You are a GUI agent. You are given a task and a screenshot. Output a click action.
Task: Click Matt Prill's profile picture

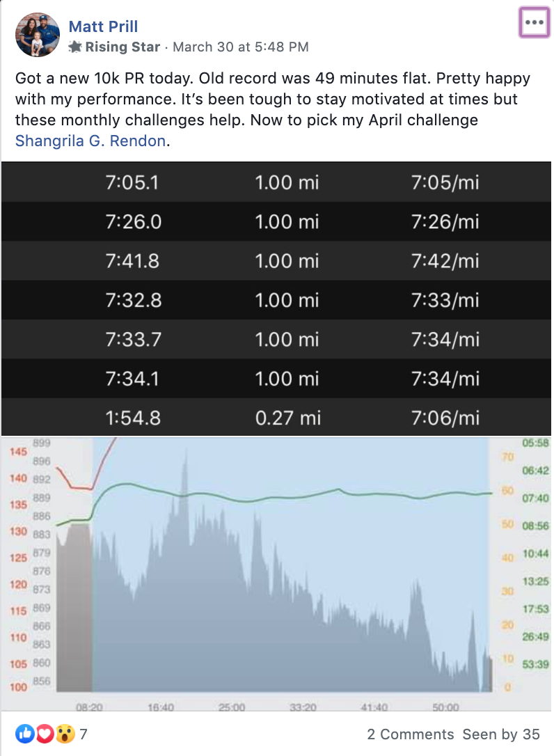coord(38,35)
